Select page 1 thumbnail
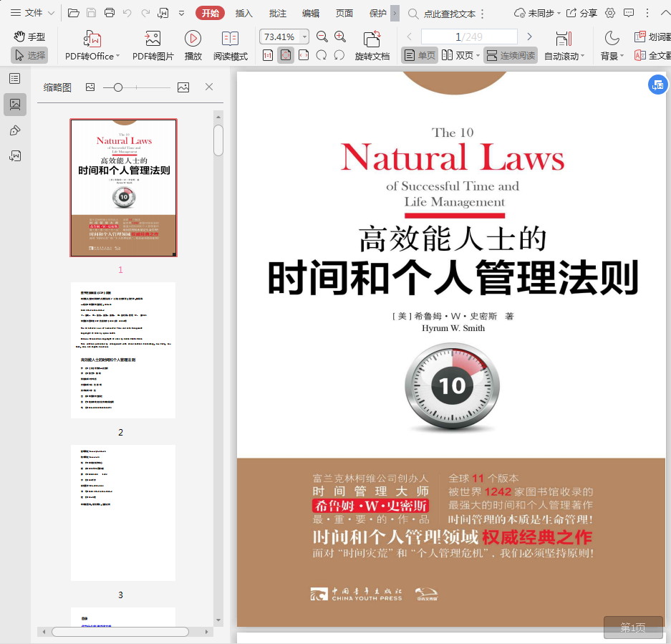The image size is (671, 644). 124,188
